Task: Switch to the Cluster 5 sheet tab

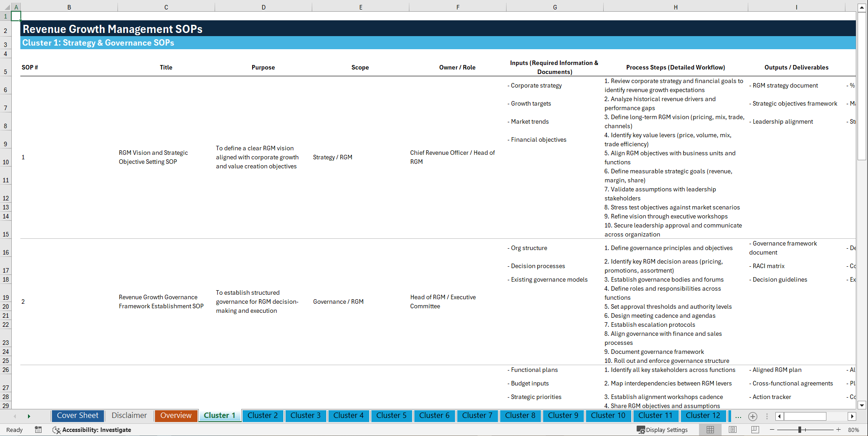Action: (391, 415)
